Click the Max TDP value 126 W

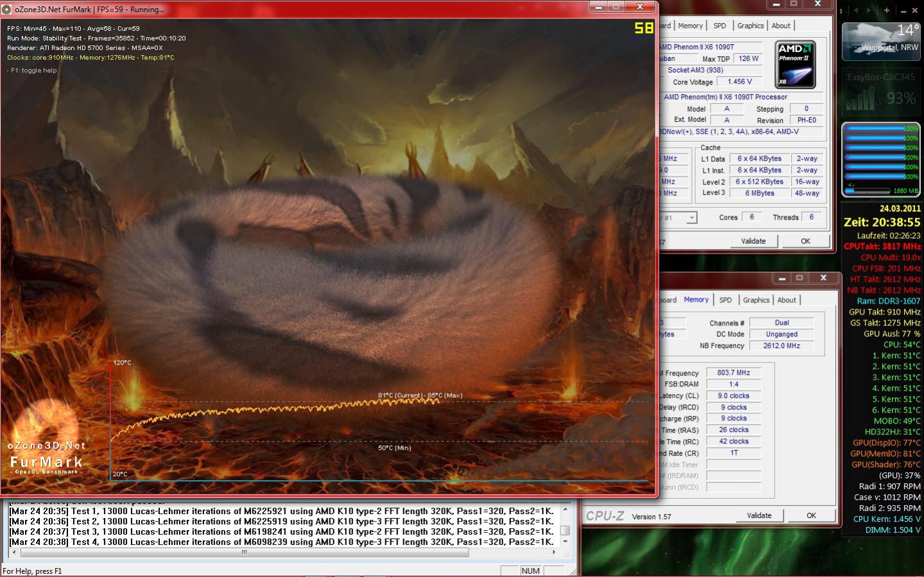[x=748, y=58]
